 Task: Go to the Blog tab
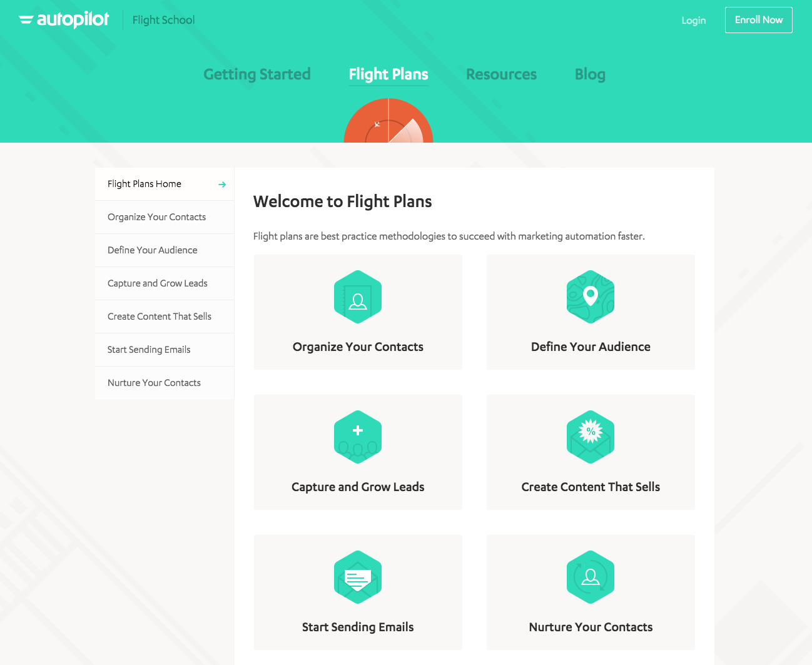pos(590,74)
